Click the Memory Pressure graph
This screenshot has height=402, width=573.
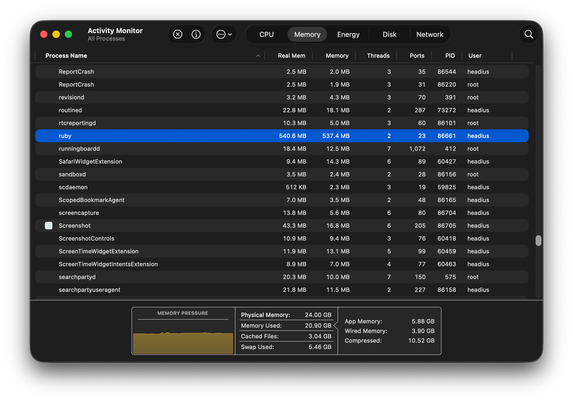183,337
